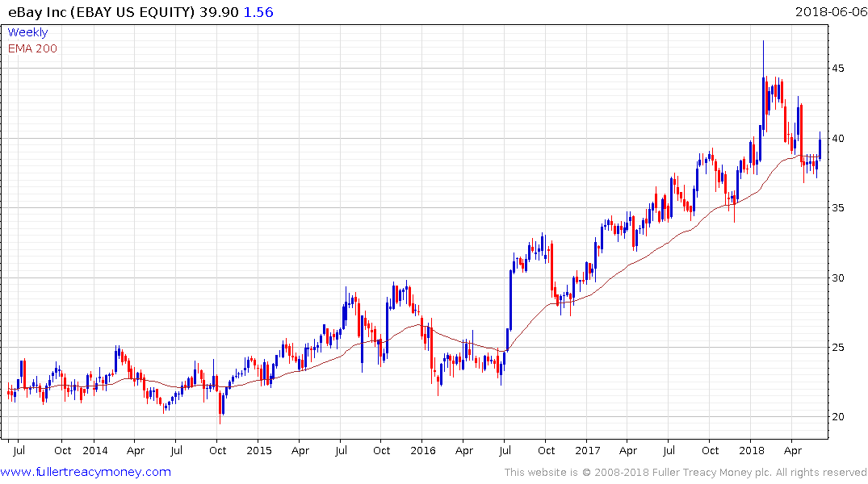Click the 2018-06-06 date text
This screenshot has width=868, height=484.
pyautogui.click(x=831, y=12)
